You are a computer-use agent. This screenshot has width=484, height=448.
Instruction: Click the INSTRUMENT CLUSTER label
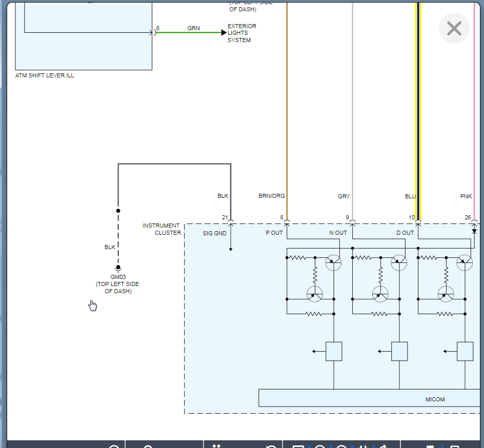tap(162, 229)
